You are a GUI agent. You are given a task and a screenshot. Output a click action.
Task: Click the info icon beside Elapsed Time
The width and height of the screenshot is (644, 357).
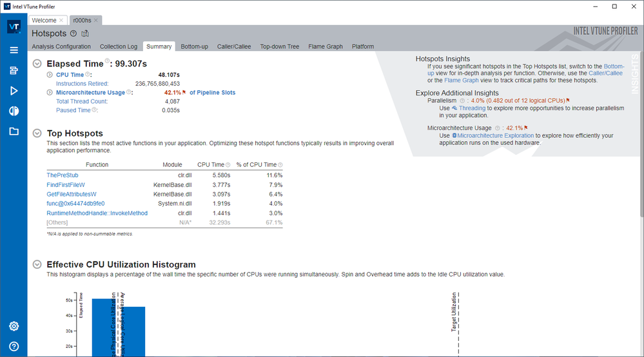107,61
